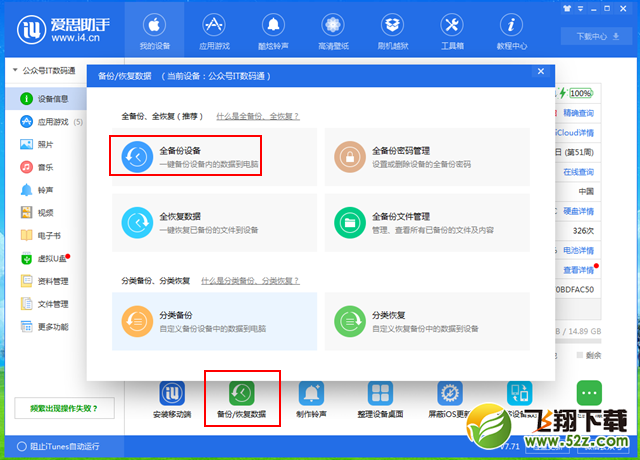
Task: Click the iCloud详情 link
Action: (575, 133)
